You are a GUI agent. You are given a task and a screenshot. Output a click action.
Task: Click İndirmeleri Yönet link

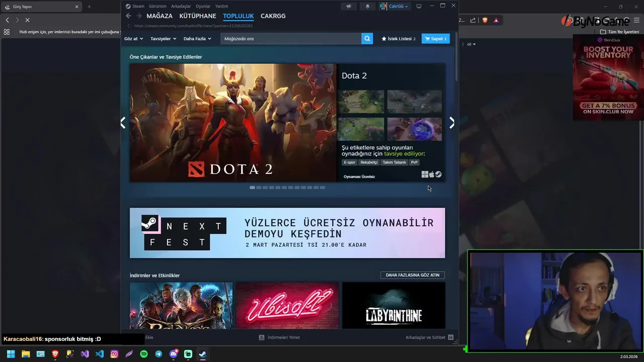(284, 337)
